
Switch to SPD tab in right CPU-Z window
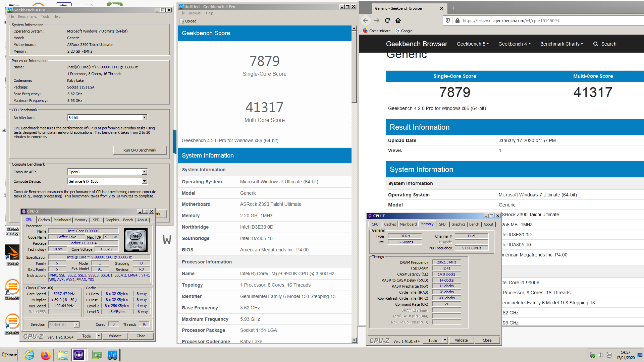pos(442,224)
